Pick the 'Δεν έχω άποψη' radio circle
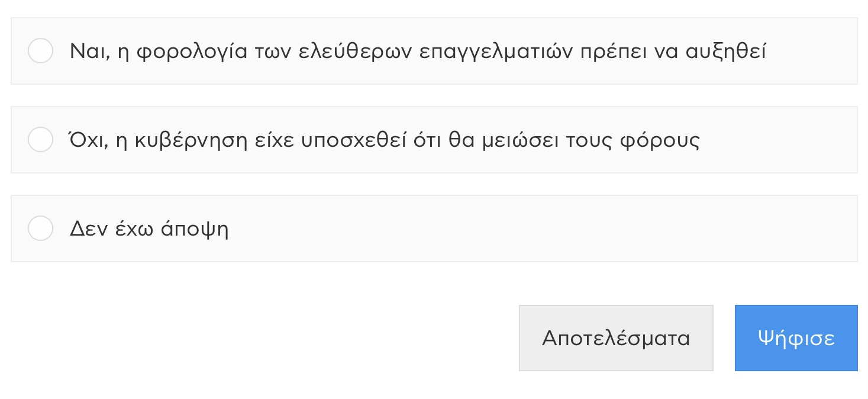The height and width of the screenshot is (399, 868). (41, 229)
